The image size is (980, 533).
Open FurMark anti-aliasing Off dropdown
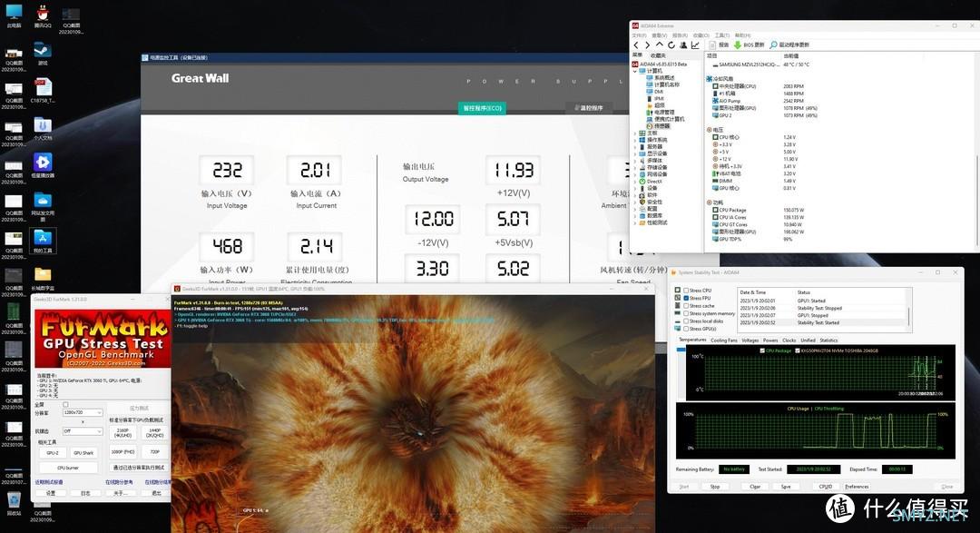(x=82, y=431)
